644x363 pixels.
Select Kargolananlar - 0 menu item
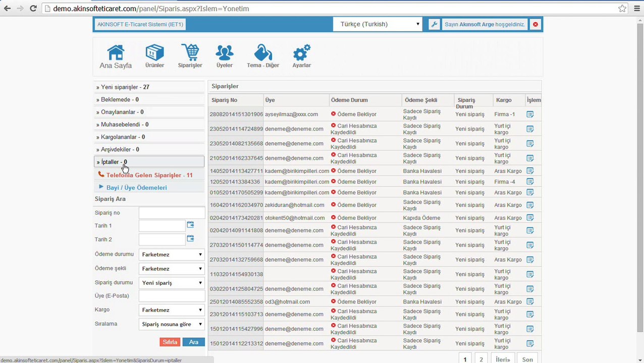pyautogui.click(x=149, y=137)
